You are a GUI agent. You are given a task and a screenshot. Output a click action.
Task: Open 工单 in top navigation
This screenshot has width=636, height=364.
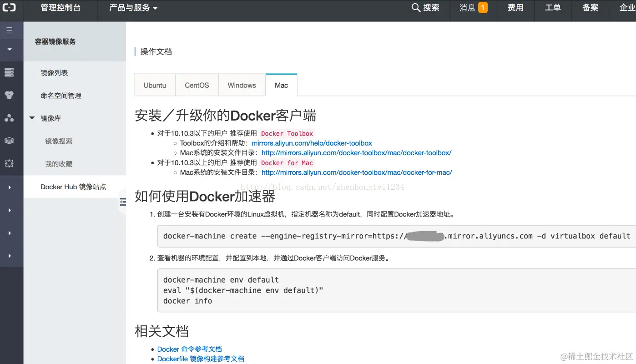pos(553,8)
